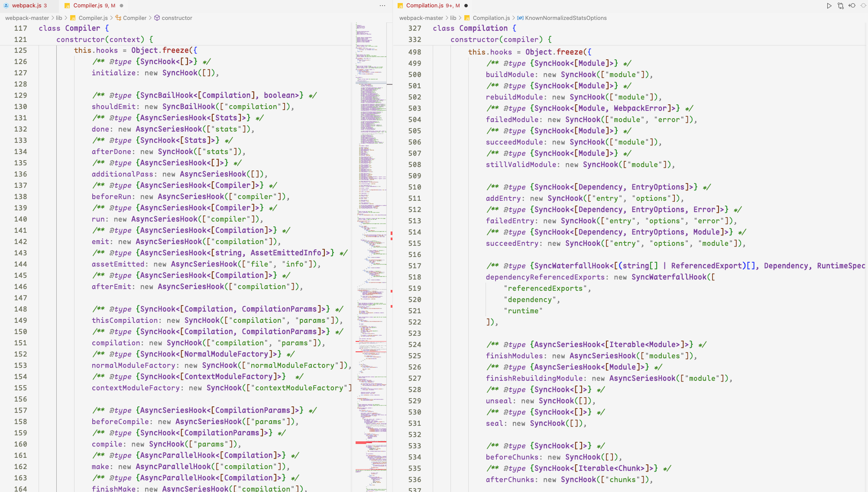Screen dimensions: 868x492
Task: Click the unsaved dot on Compiler.js tab
Action: point(122,6)
